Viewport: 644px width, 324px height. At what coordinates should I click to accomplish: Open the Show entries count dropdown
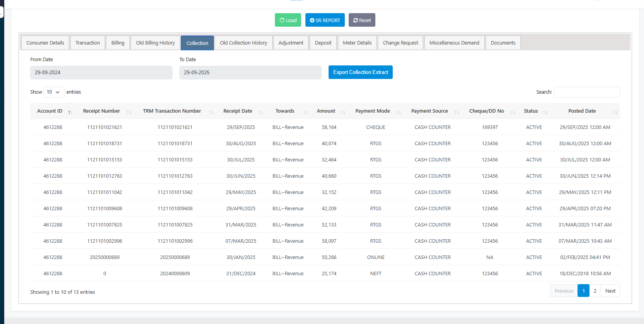point(54,92)
